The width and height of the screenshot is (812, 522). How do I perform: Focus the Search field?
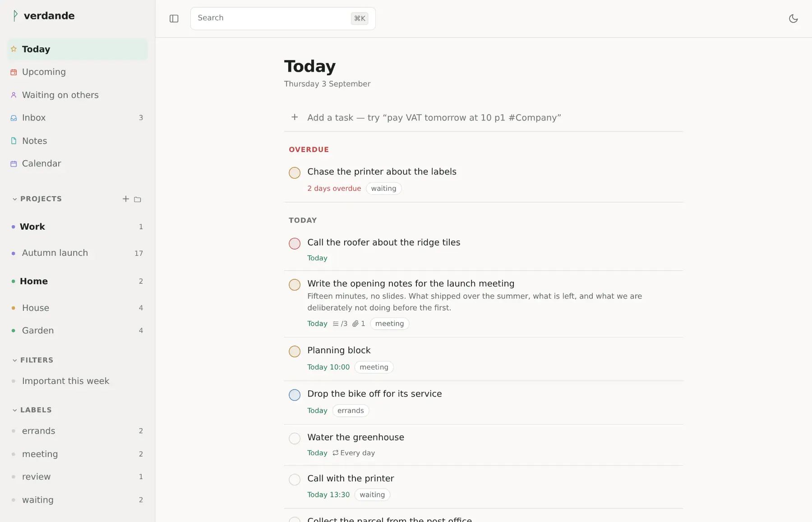283,18
